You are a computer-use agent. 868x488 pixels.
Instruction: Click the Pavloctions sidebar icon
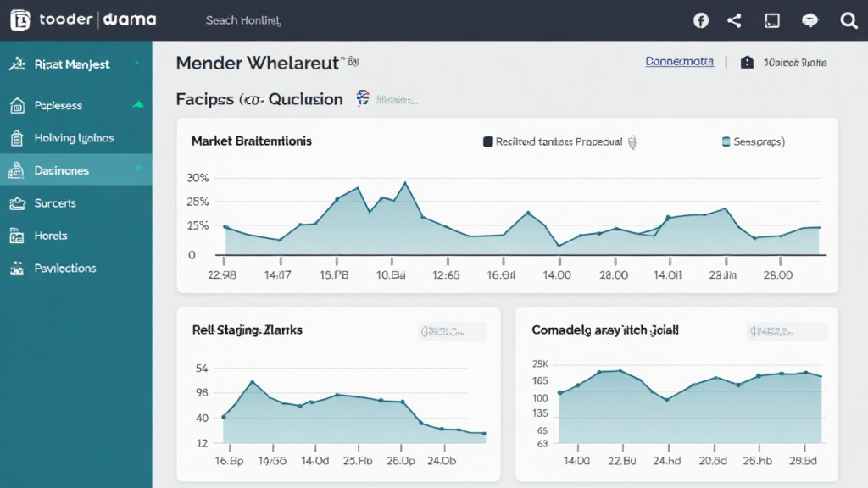click(x=16, y=269)
